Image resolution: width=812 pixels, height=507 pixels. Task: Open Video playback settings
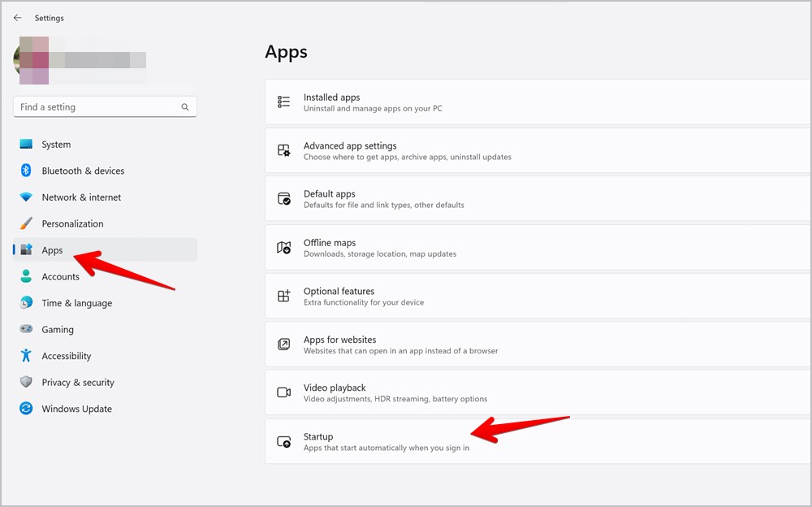pyautogui.click(x=538, y=392)
